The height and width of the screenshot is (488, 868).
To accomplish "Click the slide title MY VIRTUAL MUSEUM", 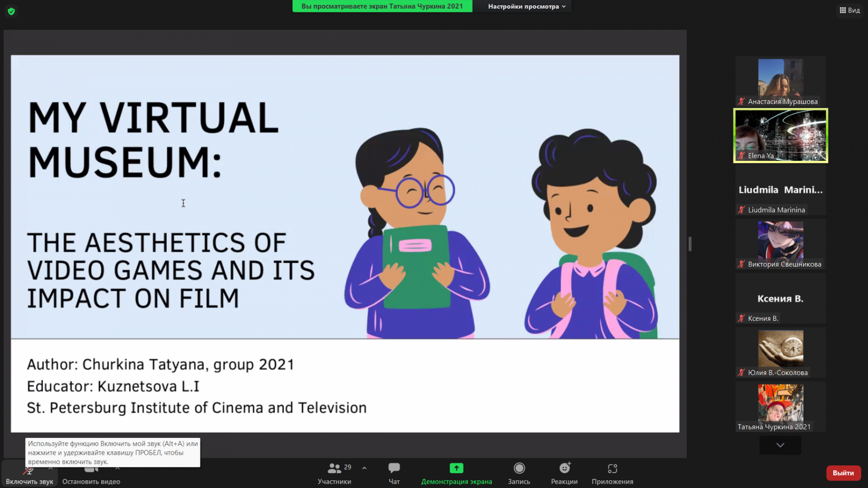I will pyautogui.click(x=153, y=139).
